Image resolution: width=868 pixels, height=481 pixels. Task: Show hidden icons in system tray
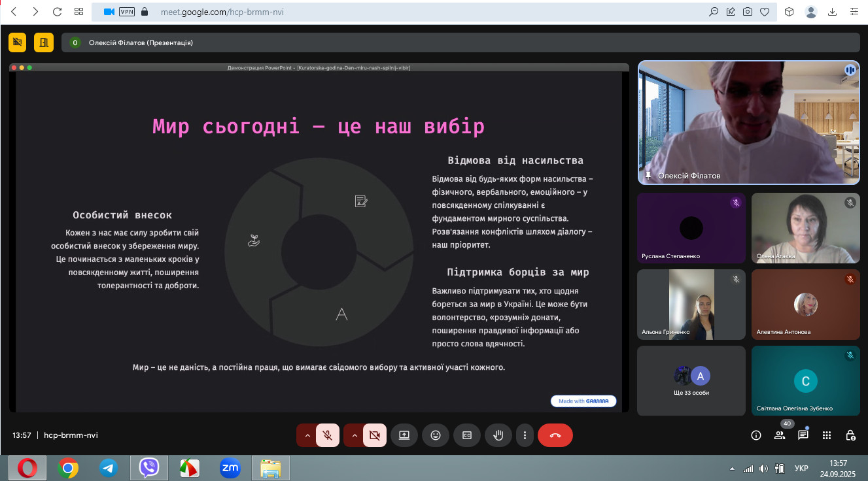732,469
